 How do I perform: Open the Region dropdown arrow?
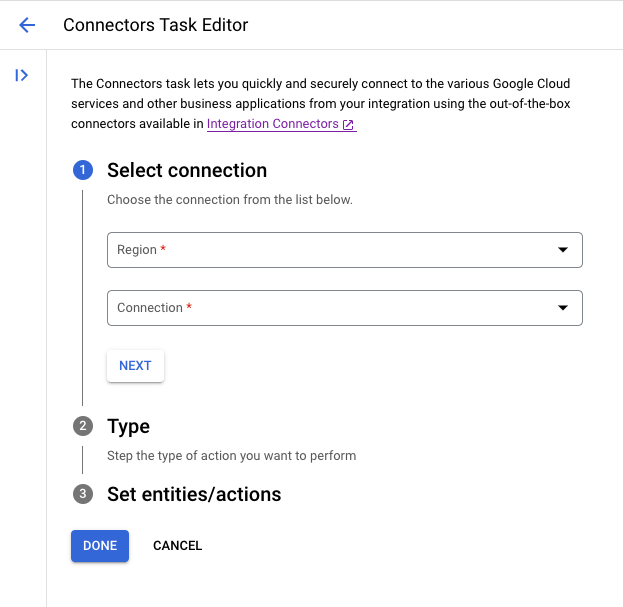(x=562, y=250)
